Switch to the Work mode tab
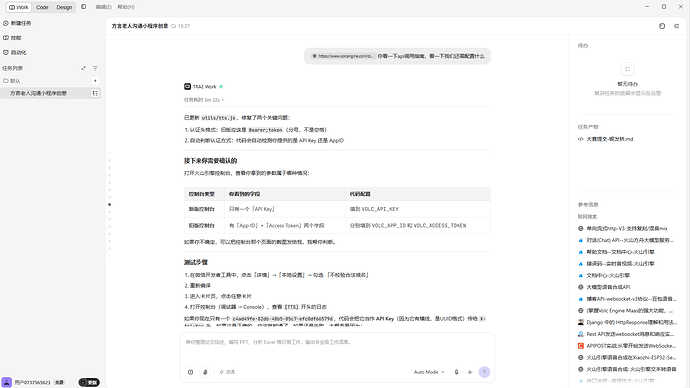 point(18,7)
